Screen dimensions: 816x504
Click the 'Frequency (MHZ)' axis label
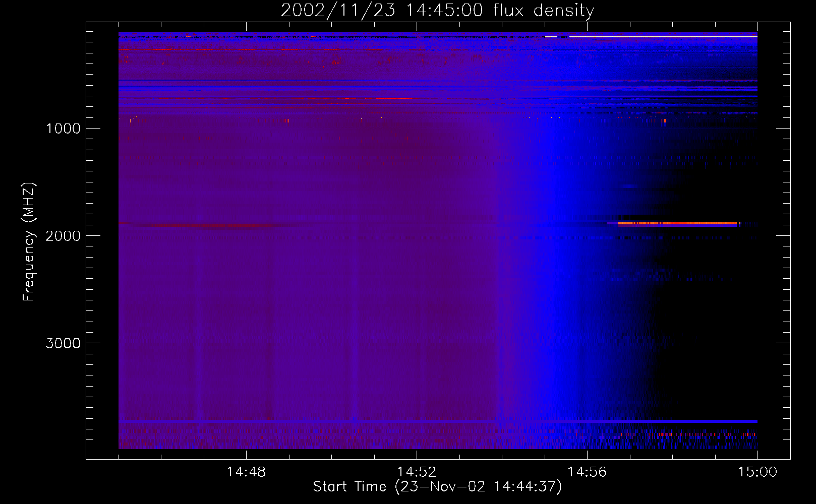pyautogui.click(x=29, y=242)
